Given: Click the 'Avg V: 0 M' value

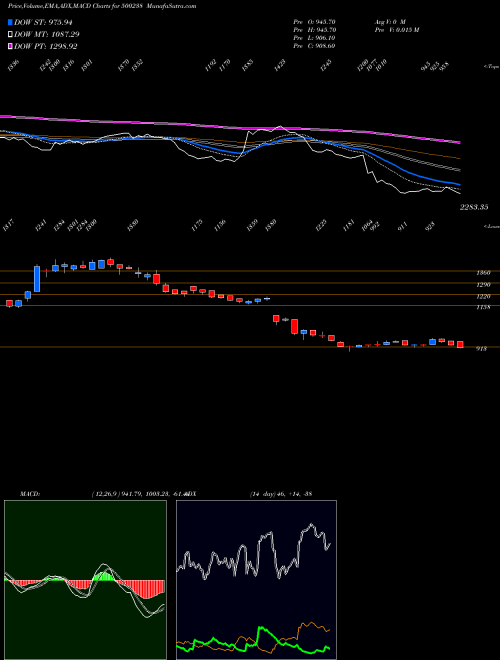Looking at the screenshot, I should click(390, 21).
